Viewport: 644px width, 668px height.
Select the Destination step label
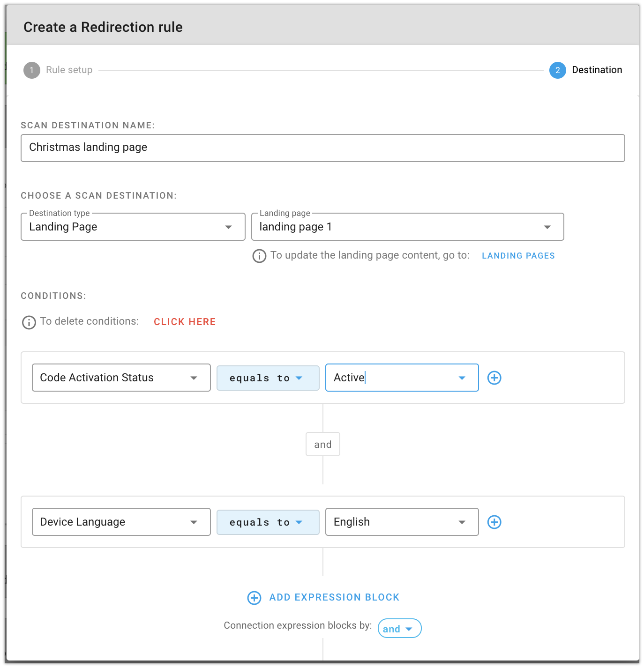[597, 70]
